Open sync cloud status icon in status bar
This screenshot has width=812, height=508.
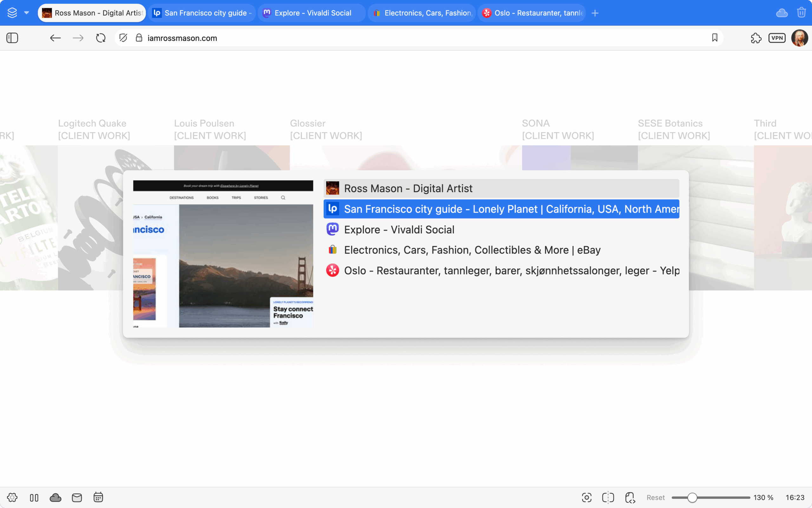[56, 498]
